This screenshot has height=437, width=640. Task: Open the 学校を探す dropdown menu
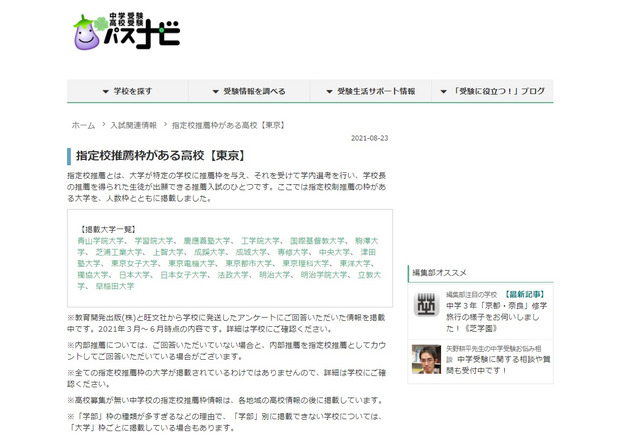(x=127, y=91)
